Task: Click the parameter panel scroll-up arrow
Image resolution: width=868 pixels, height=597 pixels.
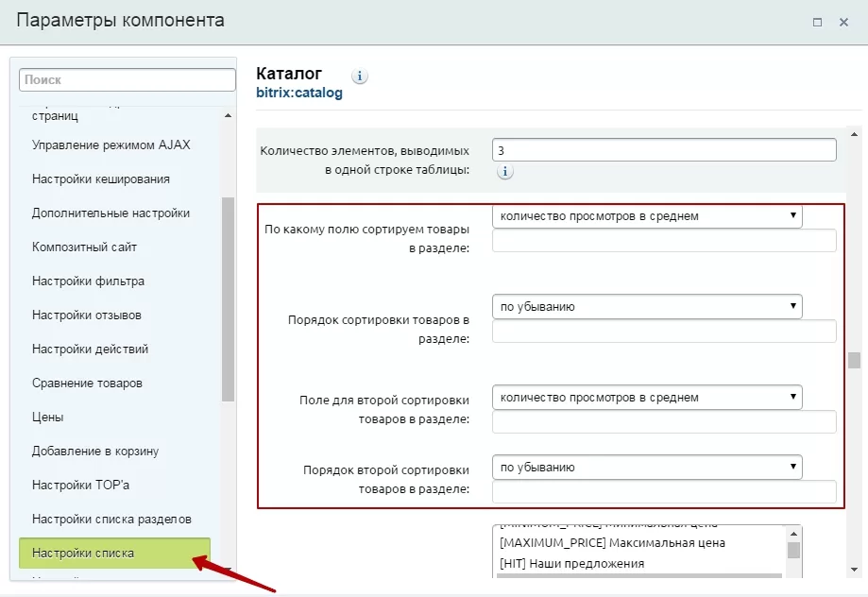Action: coord(854,134)
